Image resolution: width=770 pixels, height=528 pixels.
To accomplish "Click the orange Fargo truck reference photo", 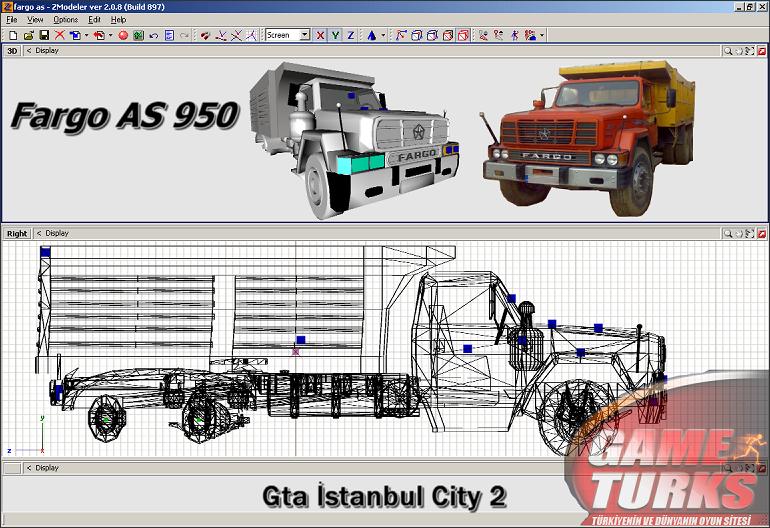I will 587,138.
